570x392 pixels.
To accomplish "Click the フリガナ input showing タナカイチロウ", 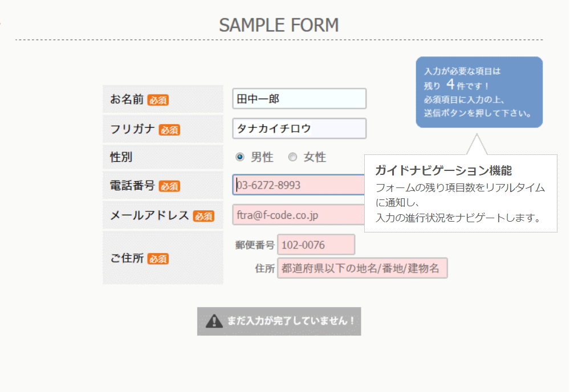I will point(299,128).
